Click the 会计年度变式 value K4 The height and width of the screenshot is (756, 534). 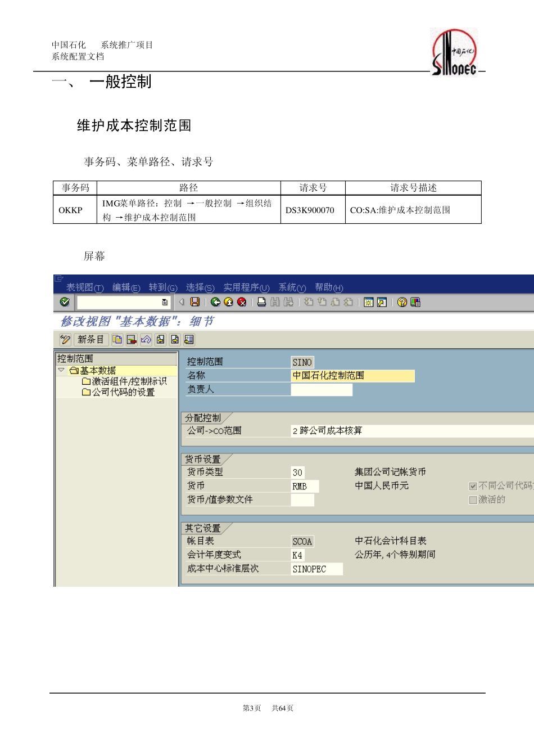pos(297,555)
